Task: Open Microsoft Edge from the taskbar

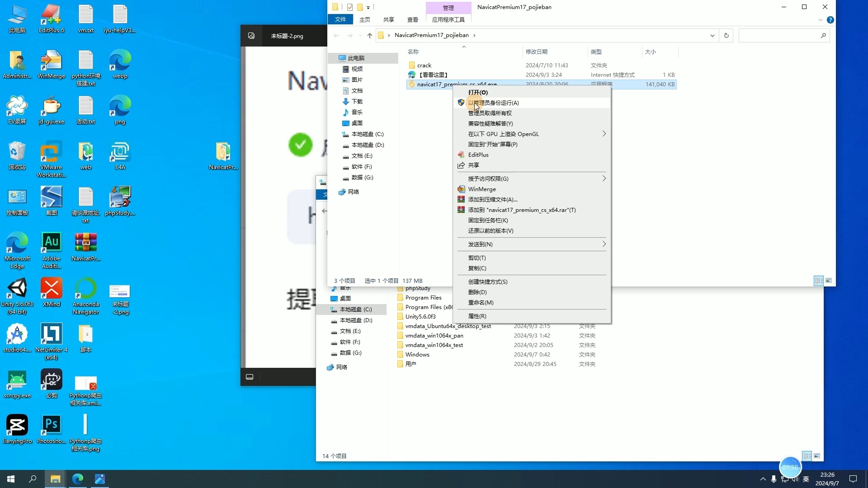Action: (x=77, y=479)
